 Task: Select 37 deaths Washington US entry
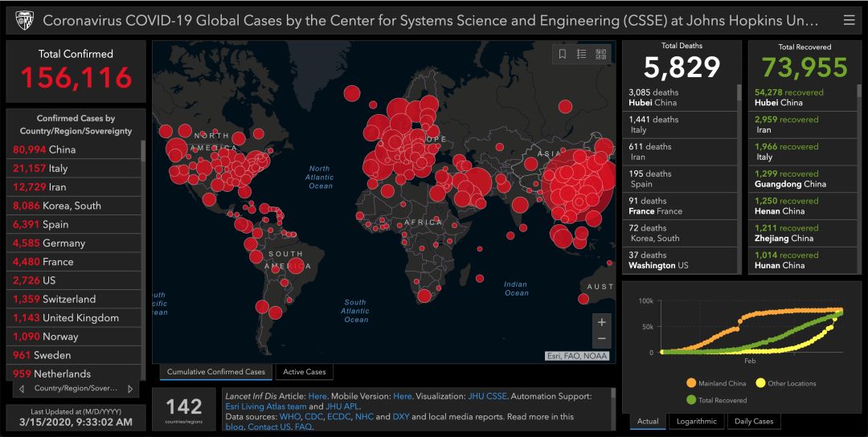point(680,260)
